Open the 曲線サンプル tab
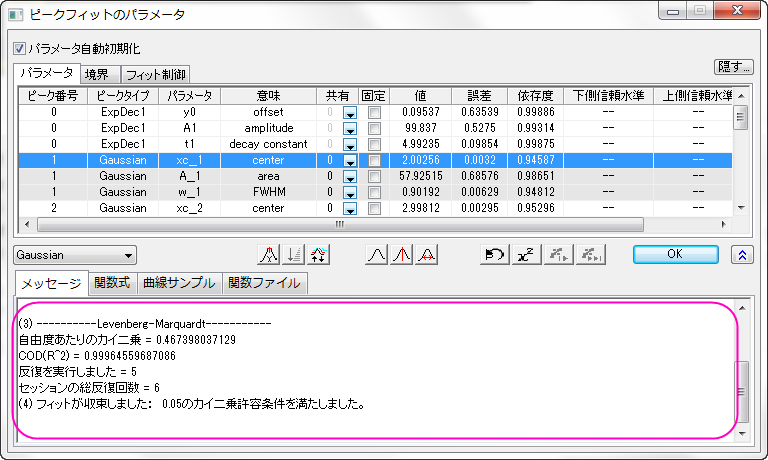The width and height of the screenshot is (768, 460). point(179,283)
